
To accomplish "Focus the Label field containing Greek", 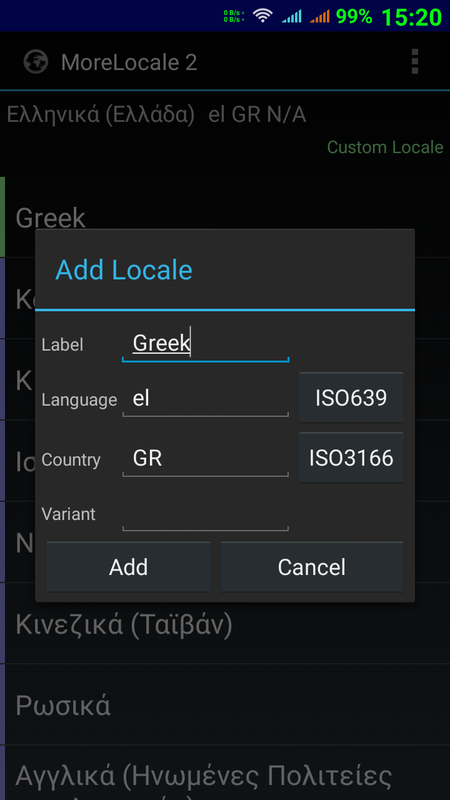I will [206, 344].
